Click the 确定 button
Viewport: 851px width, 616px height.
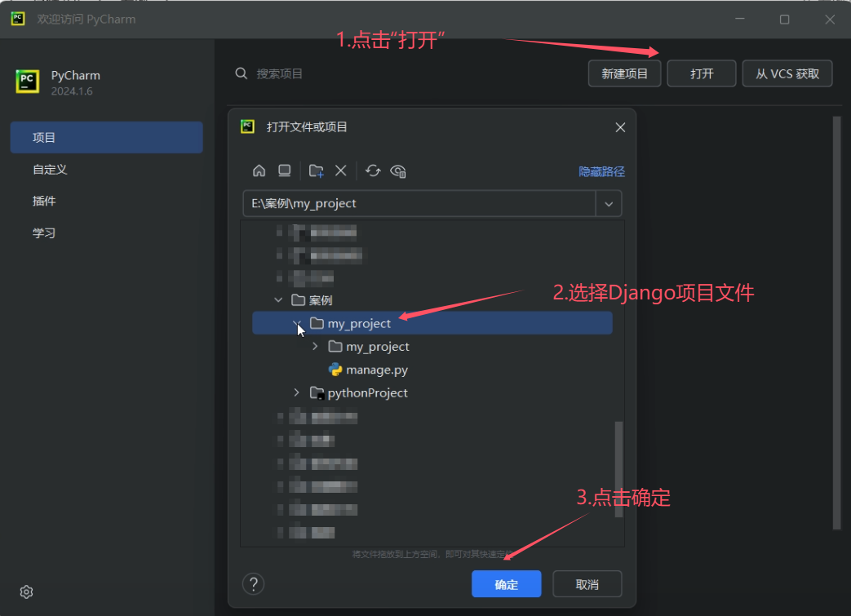pyautogui.click(x=507, y=584)
